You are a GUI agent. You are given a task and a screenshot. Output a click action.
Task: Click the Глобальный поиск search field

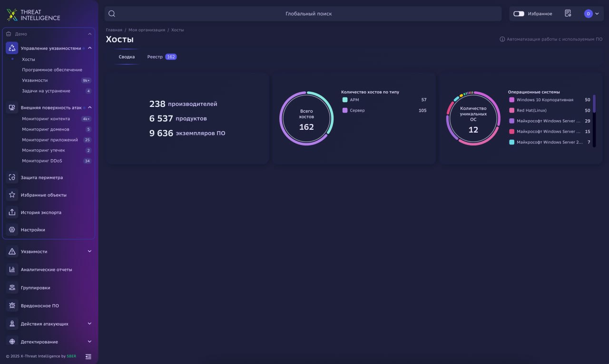(308, 14)
